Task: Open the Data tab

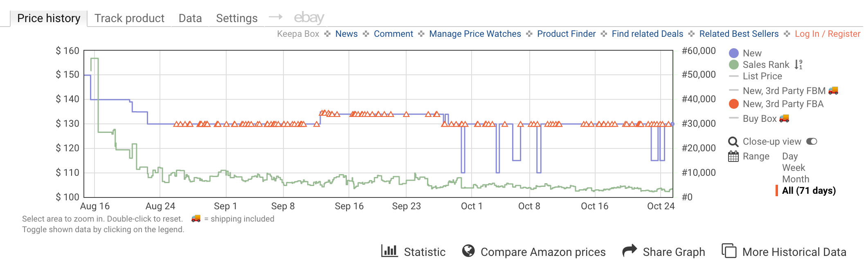Action: point(190,18)
